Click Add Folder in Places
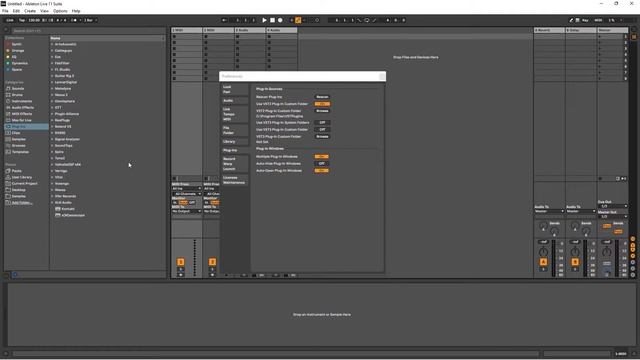This screenshot has width=640, height=360. click(21, 202)
